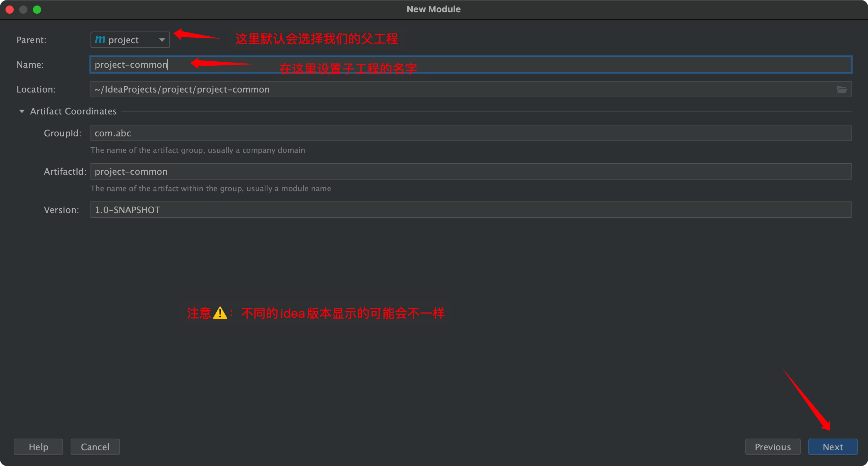868x466 pixels.
Task: Click the Parent dropdown arrow
Action: click(162, 40)
